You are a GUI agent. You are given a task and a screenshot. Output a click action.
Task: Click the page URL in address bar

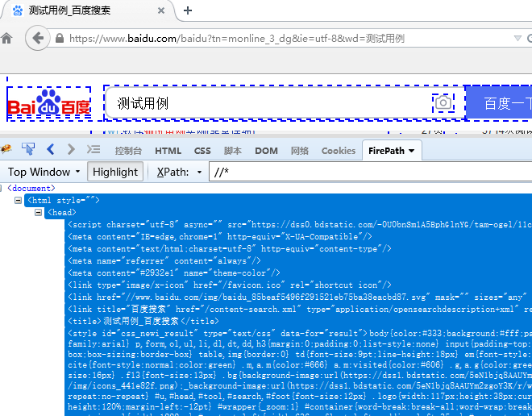[x=237, y=38]
